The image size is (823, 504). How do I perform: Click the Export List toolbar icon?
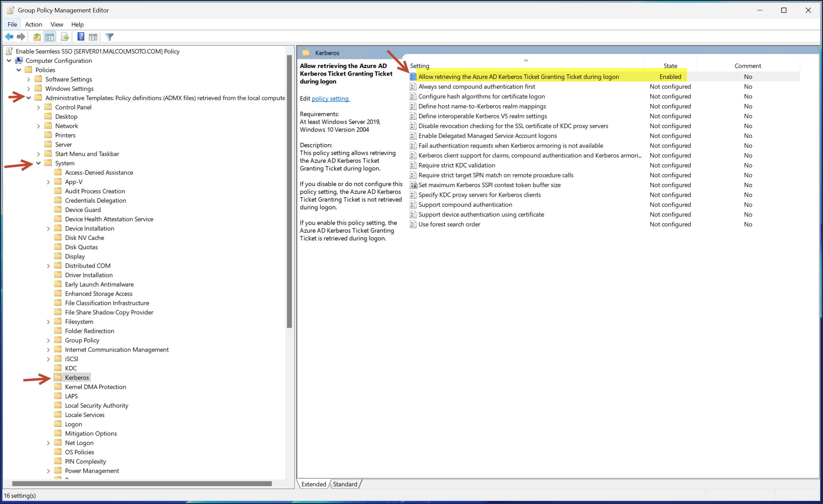(65, 37)
